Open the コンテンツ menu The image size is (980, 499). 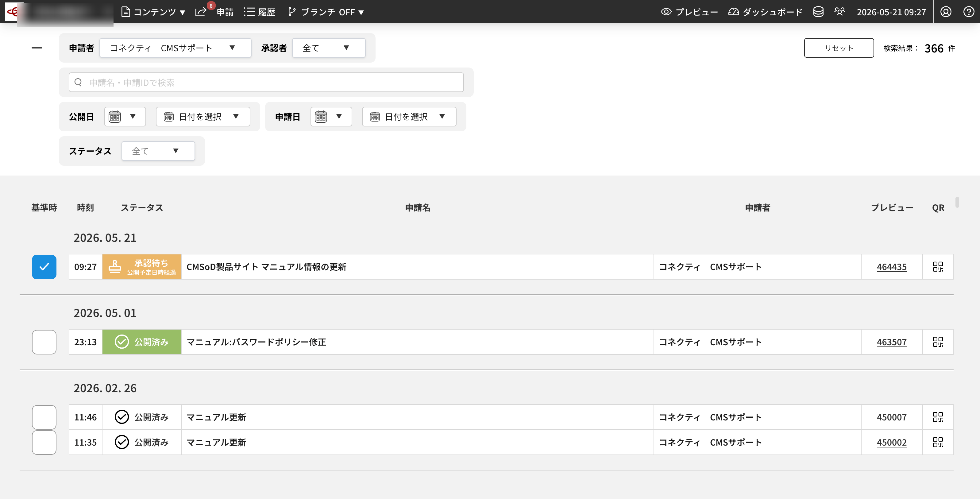click(x=153, y=12)
